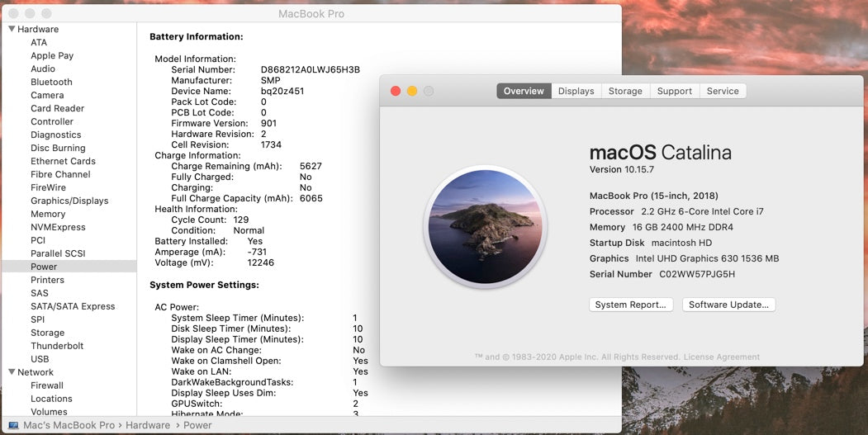
Task: Select Bluetooth in the sidebar
Action: click(51, 82)
